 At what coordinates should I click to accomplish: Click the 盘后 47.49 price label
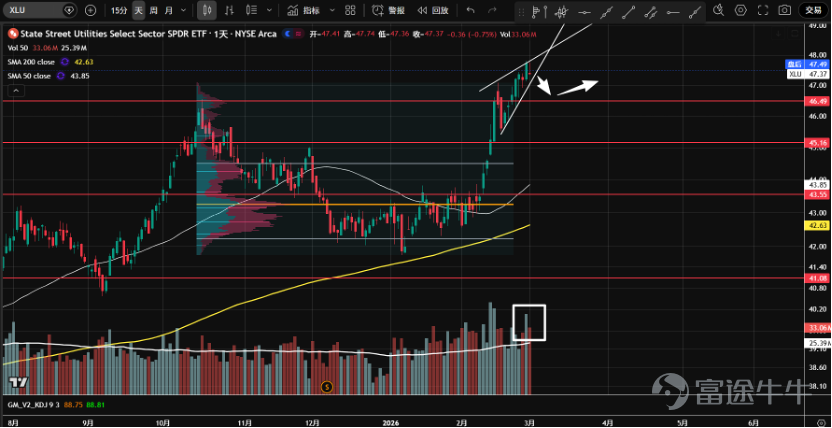807,64
